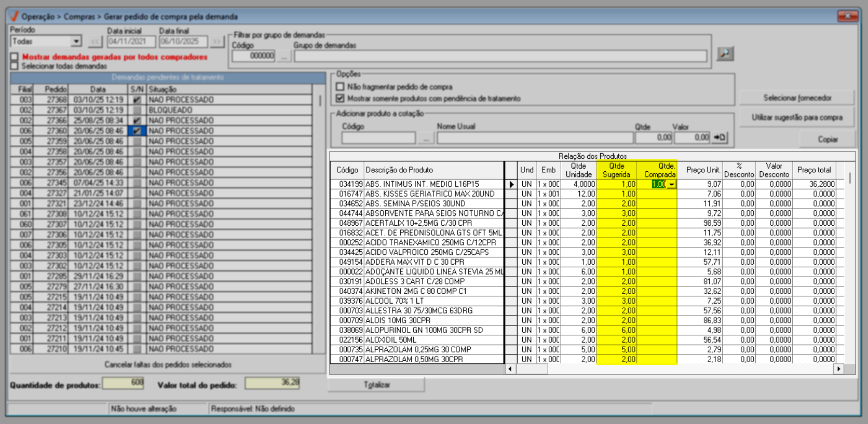Click previous period double-arrow button
The height and width of the screenshot is (424, 868).
pos(95,42)
